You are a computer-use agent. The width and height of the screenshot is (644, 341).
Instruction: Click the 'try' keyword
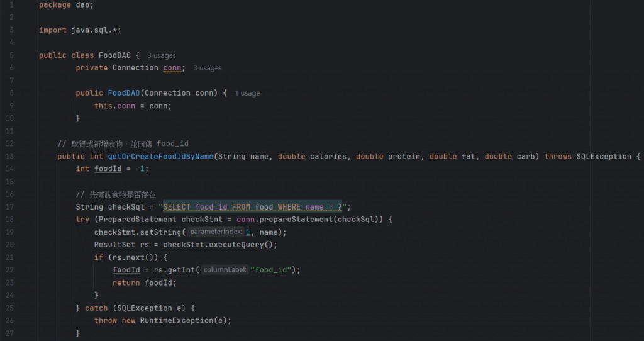coord(82,220)
